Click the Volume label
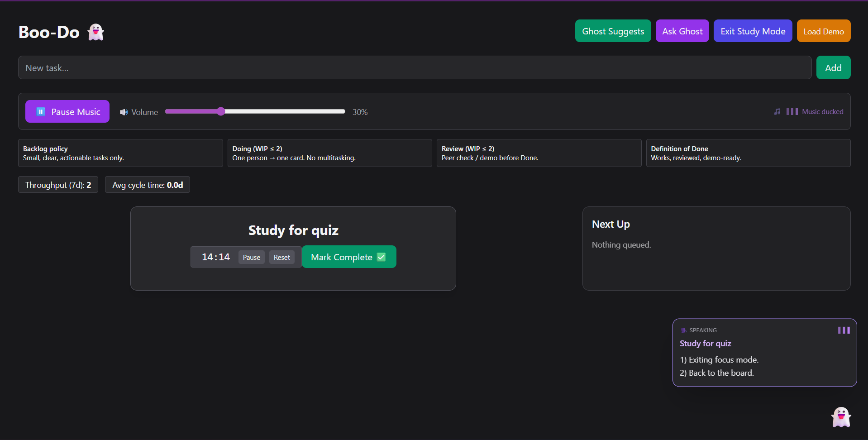868x440 pixels. pyautogui.click(x=145, y=112)
